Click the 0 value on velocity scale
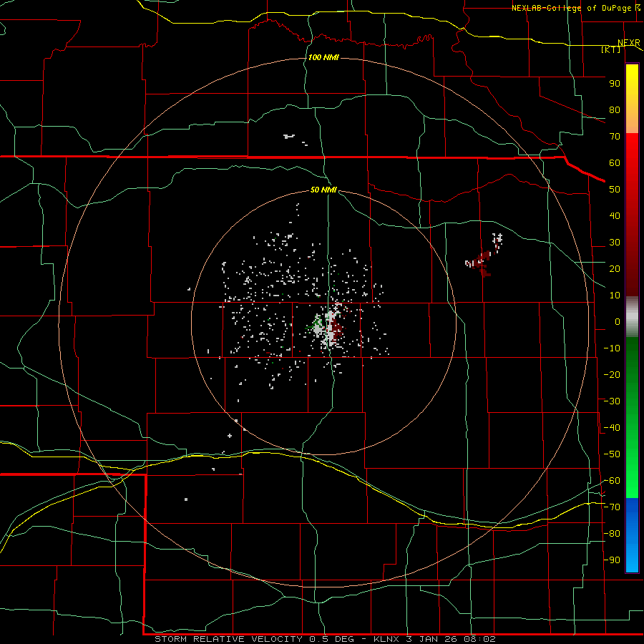Screen dimensions: 644x644 coord(618,322)
